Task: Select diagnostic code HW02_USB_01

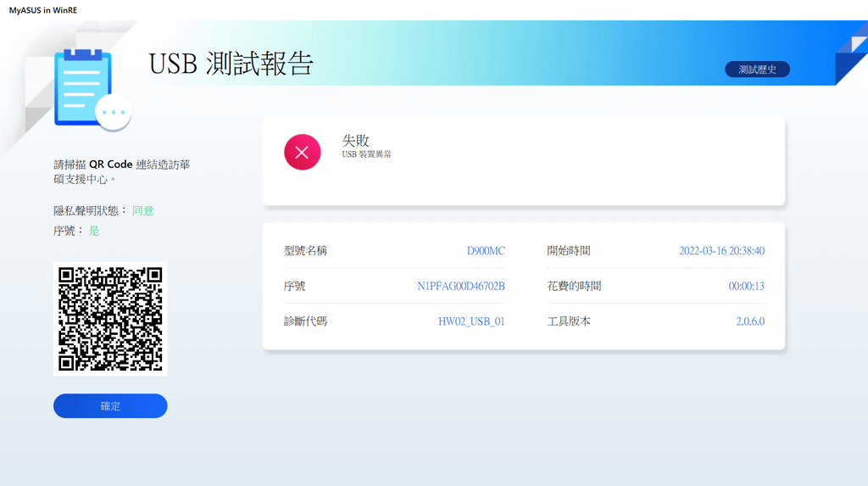Action: [x=471, y=321]
